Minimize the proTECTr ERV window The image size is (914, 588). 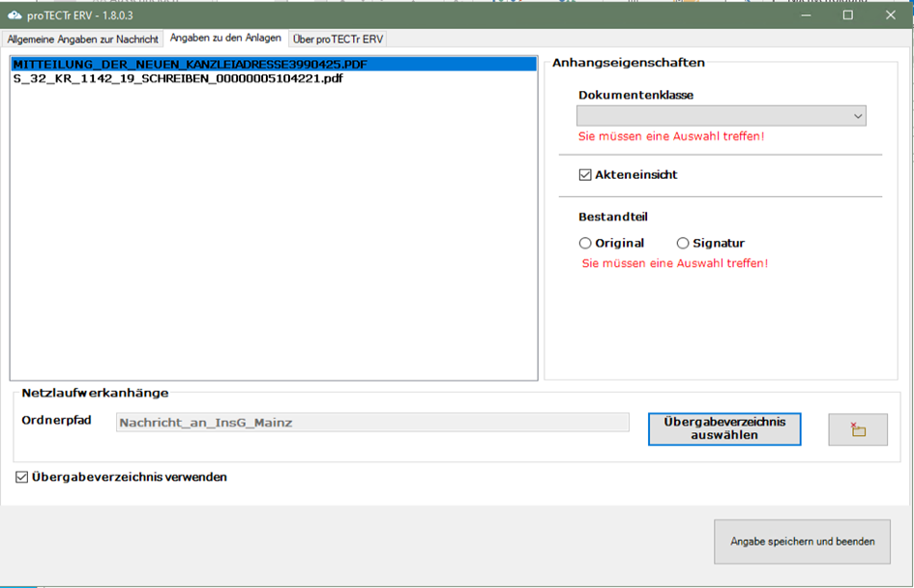pos(804,15)
